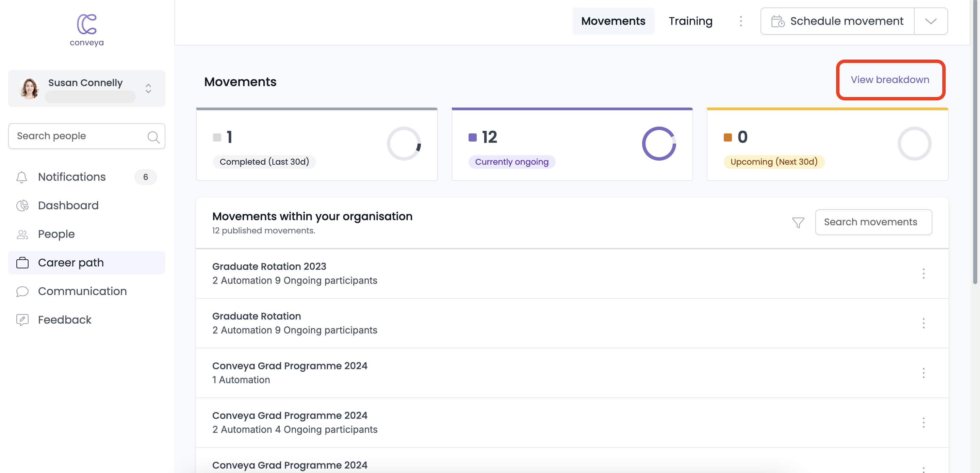The height and width of the screenshot is (473, 980).
Task: Click Susan Connelly's profile avatar
Action: 30,88
